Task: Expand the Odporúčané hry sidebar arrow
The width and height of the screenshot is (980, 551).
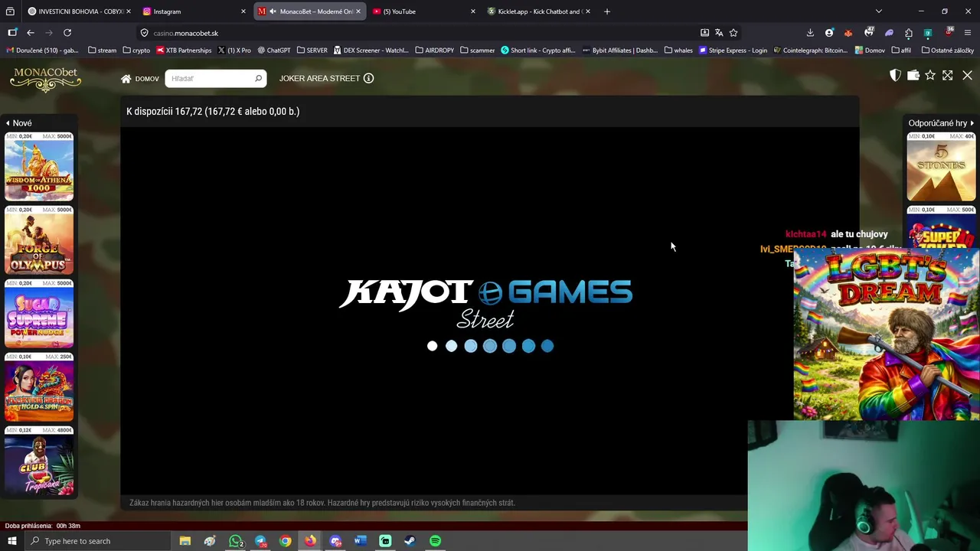Action: (x=972, y=122)
